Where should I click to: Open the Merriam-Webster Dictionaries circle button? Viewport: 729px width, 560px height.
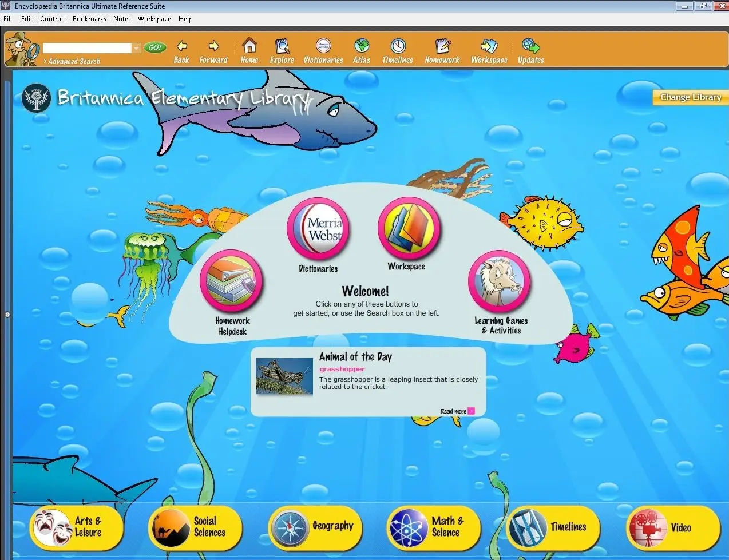pos(318,229)
